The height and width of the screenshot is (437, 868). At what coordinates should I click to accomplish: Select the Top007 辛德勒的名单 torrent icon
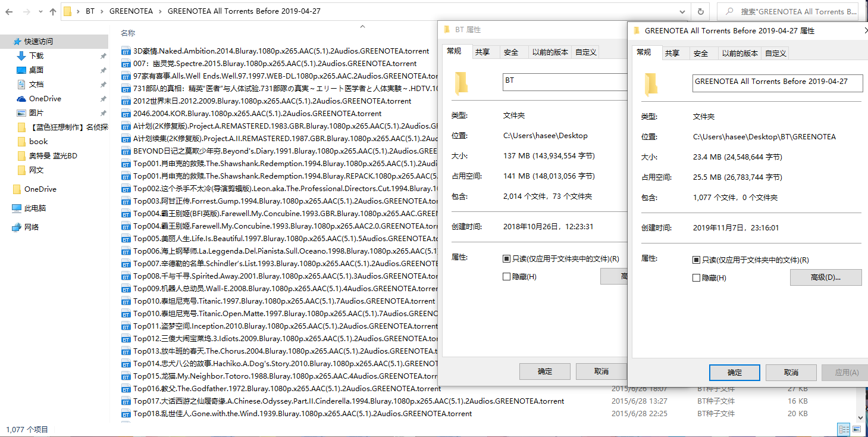[x=126, y=264]
